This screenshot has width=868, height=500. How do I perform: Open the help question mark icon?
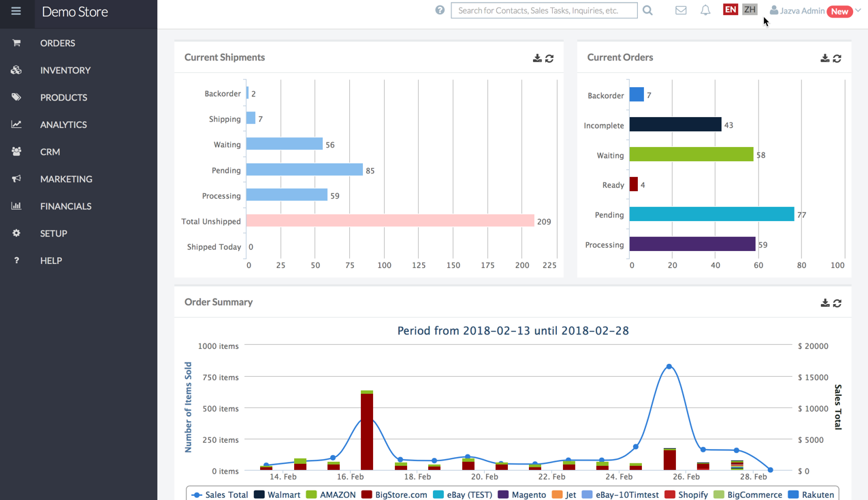click(x=440, y=10)
